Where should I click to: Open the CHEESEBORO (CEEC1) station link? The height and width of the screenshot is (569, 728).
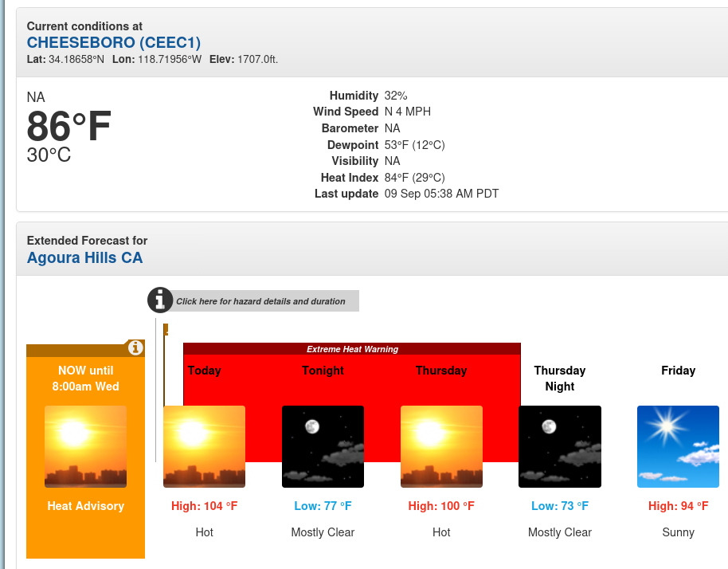tap(114, 42)
